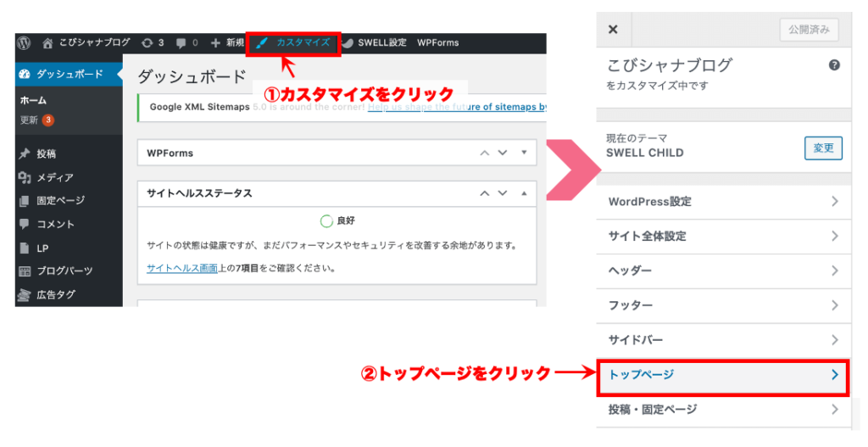This screenshot has width=868, height=447.
Task: Close the customizer with the X button
Action: pos(613,30)
